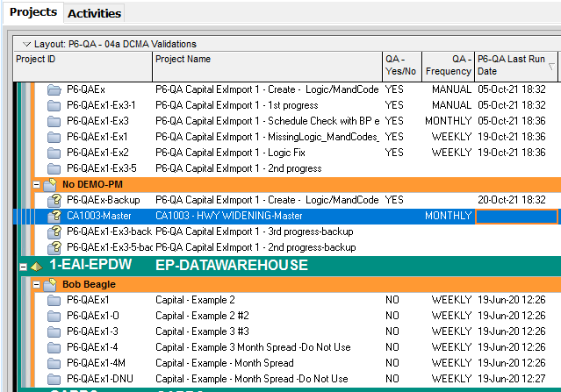Click the folder icon of P6-QAEx1-DNU

click(54, 379)
